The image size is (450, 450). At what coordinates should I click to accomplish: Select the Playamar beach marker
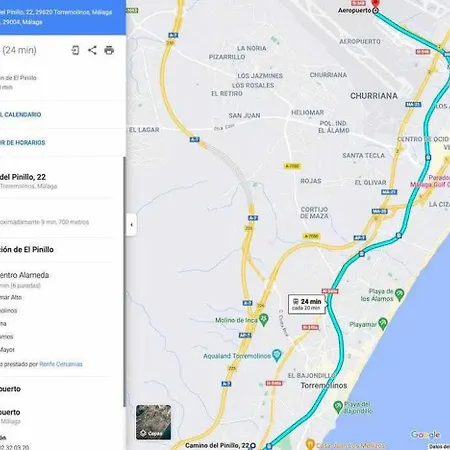383,323
